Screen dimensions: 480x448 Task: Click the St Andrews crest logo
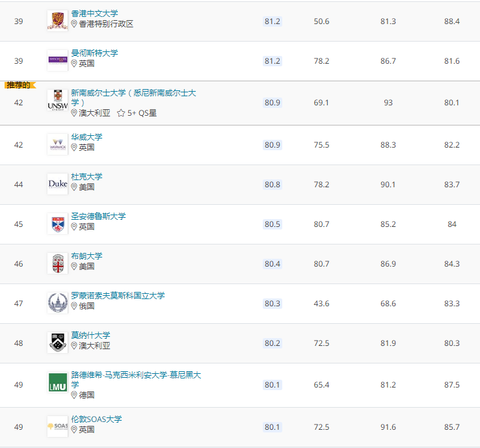57,224
